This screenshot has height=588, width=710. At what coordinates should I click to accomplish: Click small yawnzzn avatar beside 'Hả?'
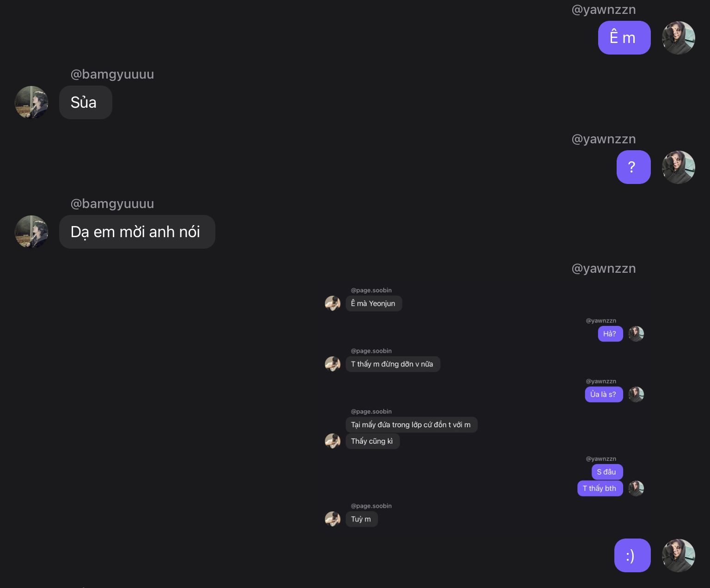[636, 334]
